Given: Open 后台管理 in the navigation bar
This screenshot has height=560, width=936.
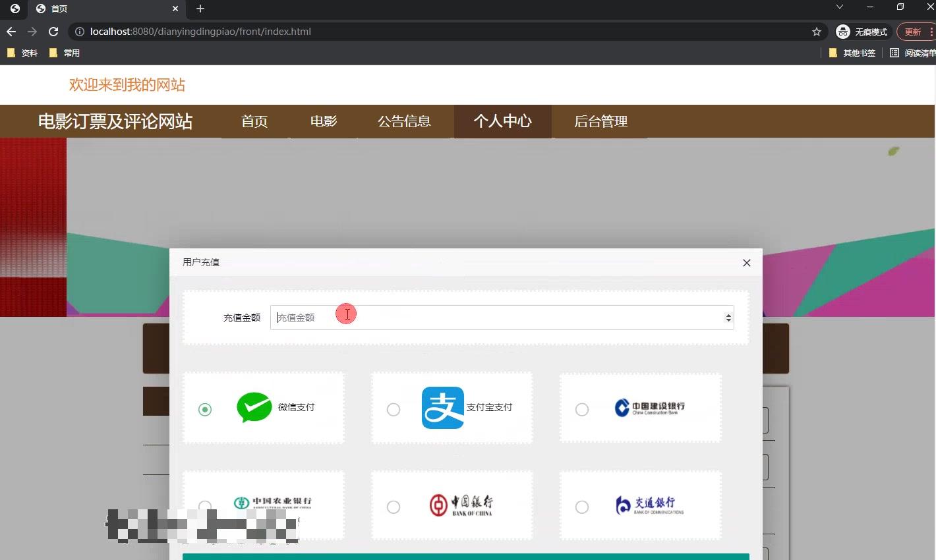Looking at the screenshot, I should [600, 121].
